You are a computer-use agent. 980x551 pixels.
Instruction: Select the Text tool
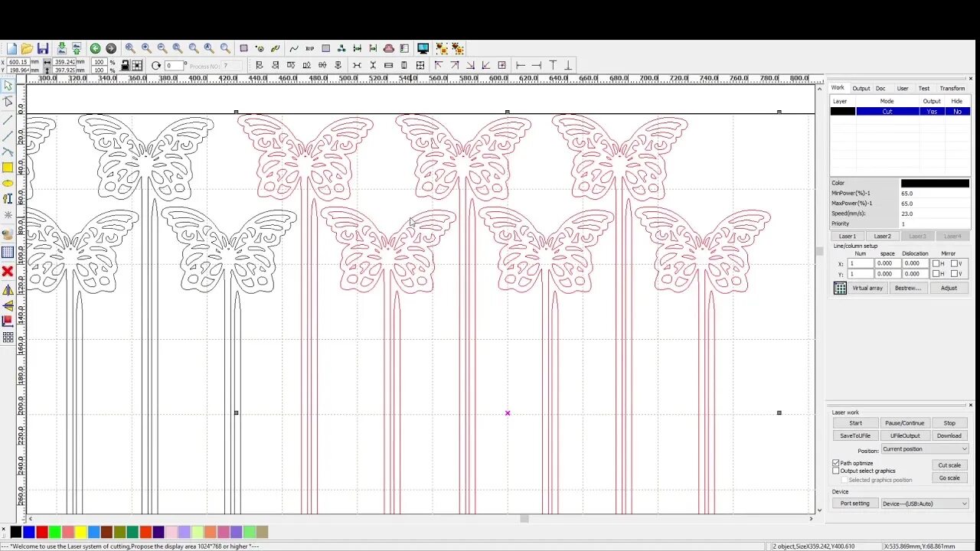[x=8, y=199]
